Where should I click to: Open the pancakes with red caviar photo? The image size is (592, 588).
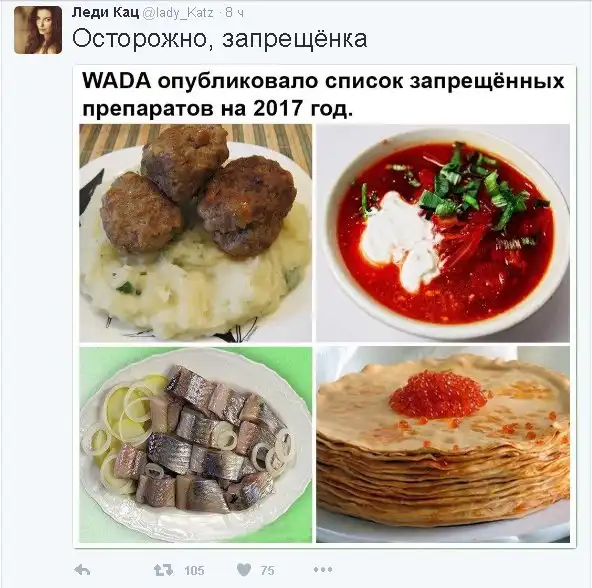point(443,444)
